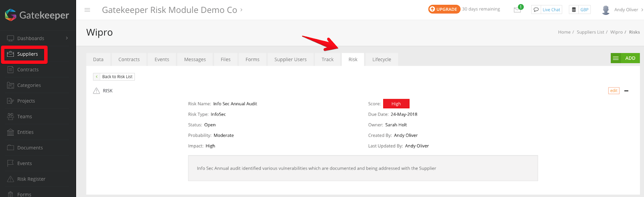Collapse the RISK section with minus button
This screenshot has height=197, width=644.
626,91
